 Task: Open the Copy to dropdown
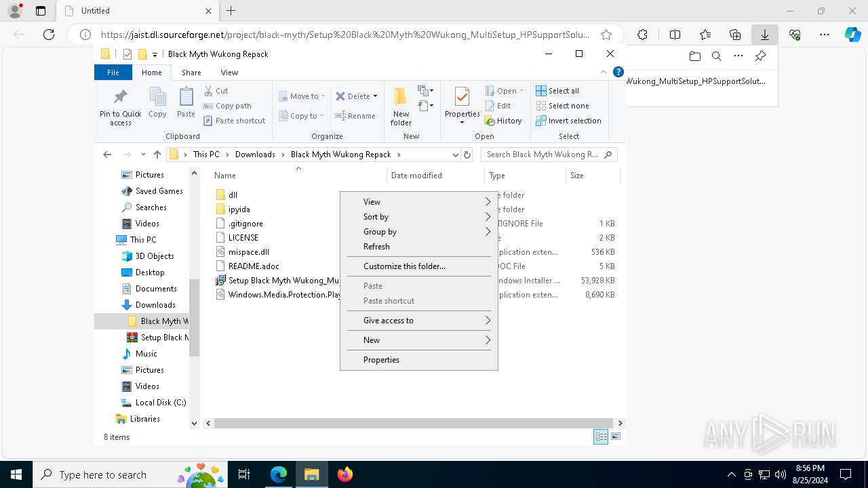click(302, 116)
